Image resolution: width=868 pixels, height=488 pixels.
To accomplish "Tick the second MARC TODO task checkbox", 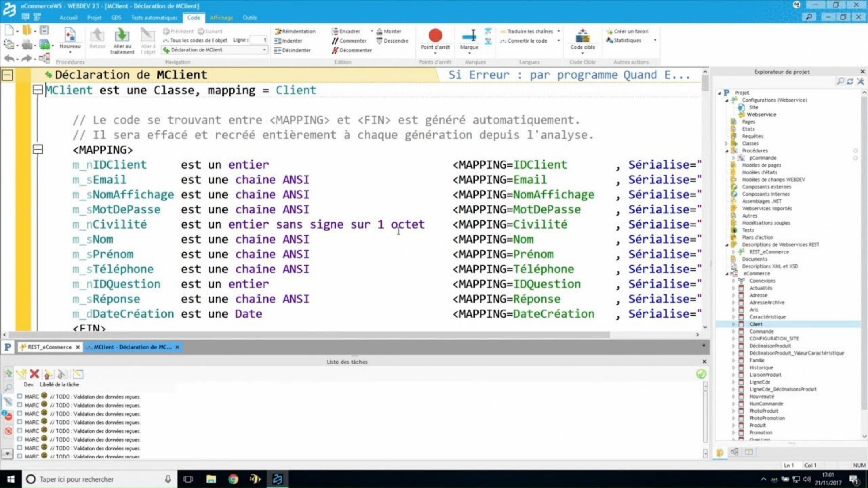I will (x=20, y=405).
